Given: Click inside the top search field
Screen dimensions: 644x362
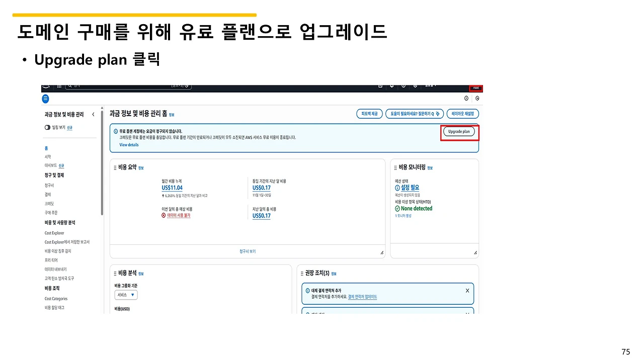Looking at the screenshot, I should click(126, 86).
